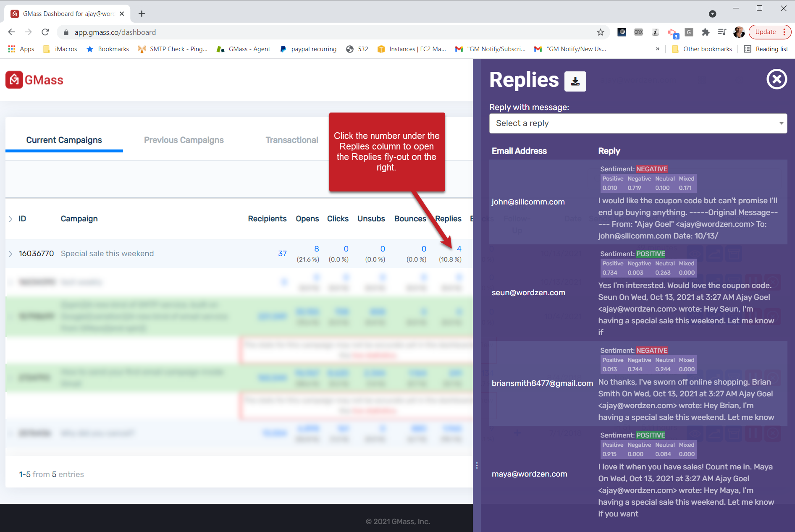Open the Apps grid shortcut
Image resolution: width=795 pixels, height=532 pixels.
pyautogui.click(x=21, y=49)
